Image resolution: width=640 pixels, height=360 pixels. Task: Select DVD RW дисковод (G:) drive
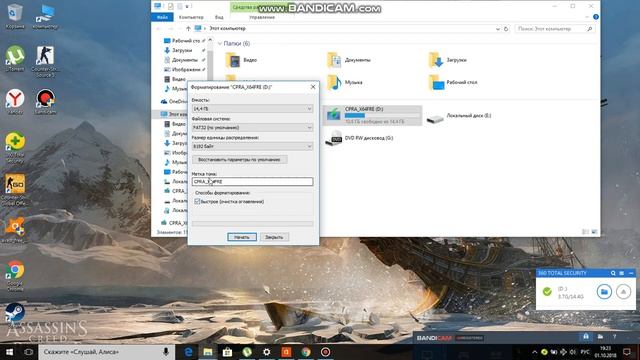point(359,138)
